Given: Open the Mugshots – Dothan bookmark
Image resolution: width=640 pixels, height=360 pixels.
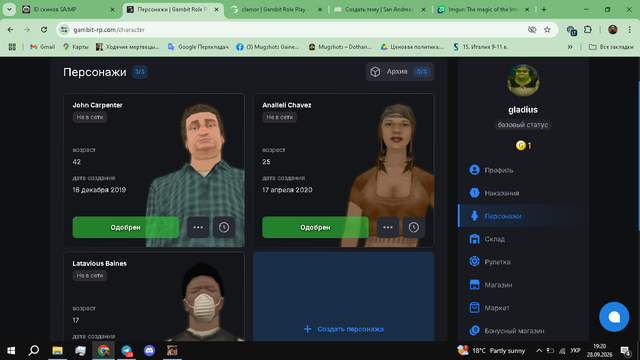Looking at the screenshot, I should tap(340, 47).
